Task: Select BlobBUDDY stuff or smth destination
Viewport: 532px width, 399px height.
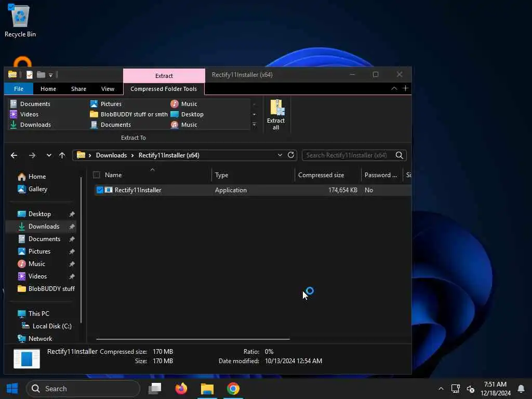Action: (129, 114)
